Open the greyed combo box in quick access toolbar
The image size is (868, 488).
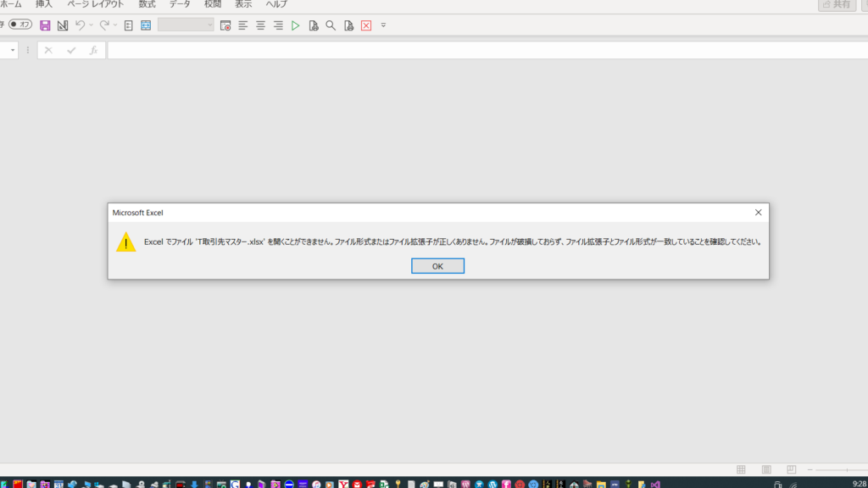pyautogui.click(x=186, y=25)
